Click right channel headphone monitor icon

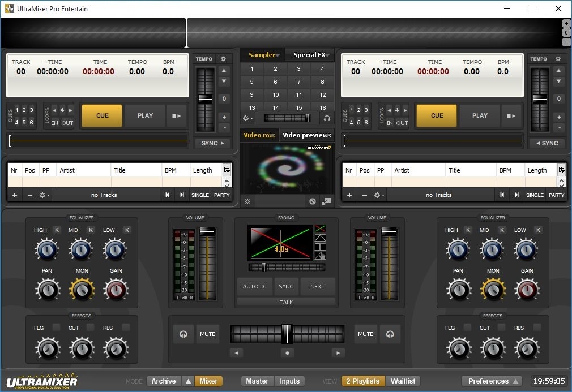coord(390,334)
